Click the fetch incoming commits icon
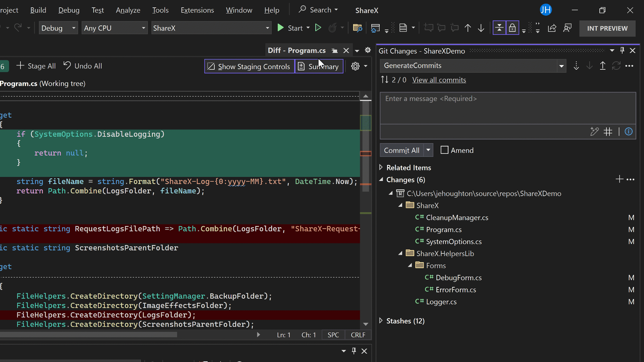Viewport: 644px width, 362px height. pos(576,65)
